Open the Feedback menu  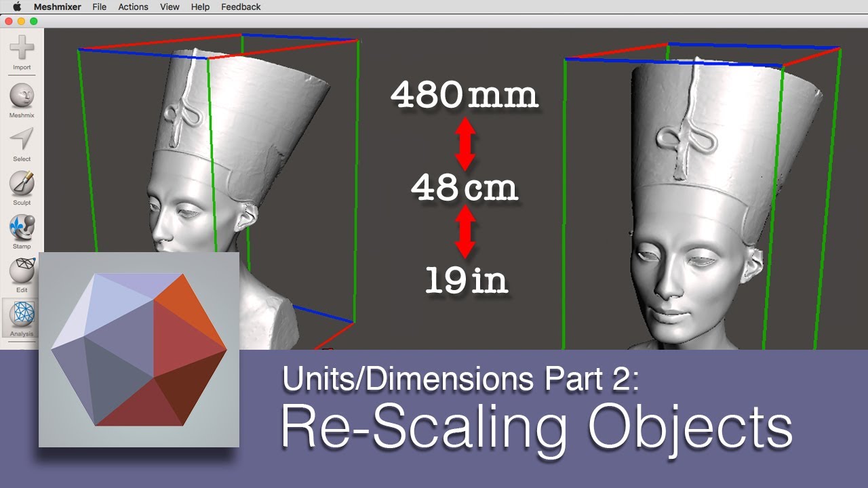click(x=241, y=7)
